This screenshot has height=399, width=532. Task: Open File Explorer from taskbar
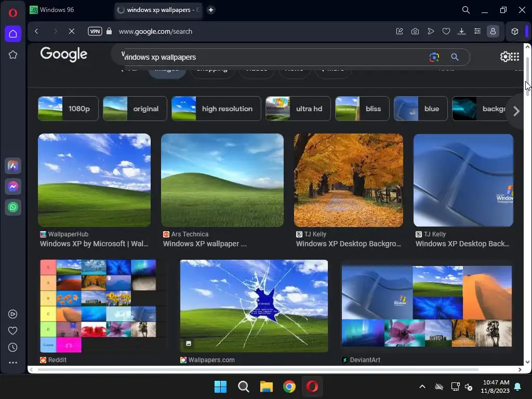[x=267, y=387]
